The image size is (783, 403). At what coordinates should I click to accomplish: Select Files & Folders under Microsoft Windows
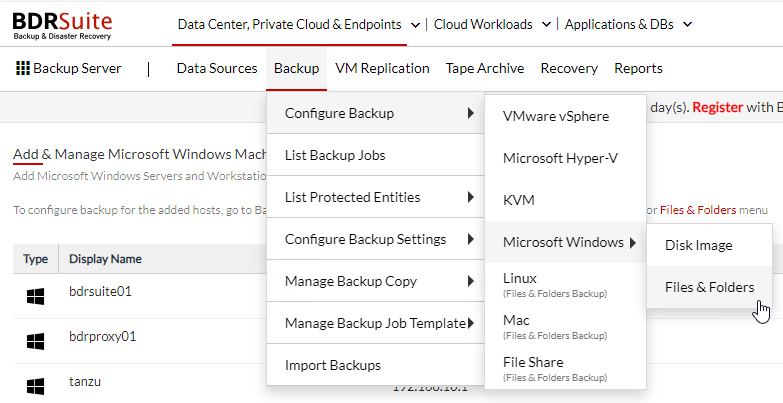click(x=710, y=287)
